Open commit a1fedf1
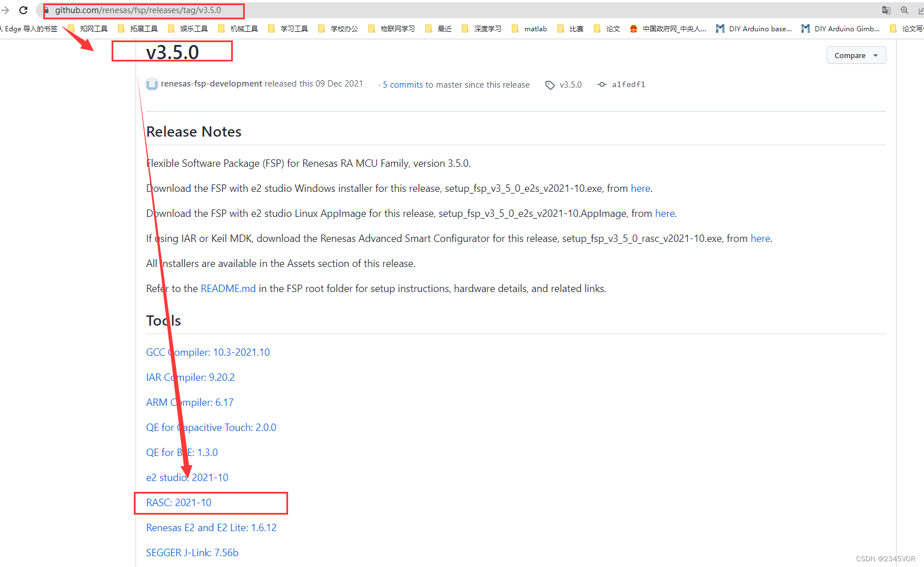Screen dimensions: 924x567 (x=621, y=85)
